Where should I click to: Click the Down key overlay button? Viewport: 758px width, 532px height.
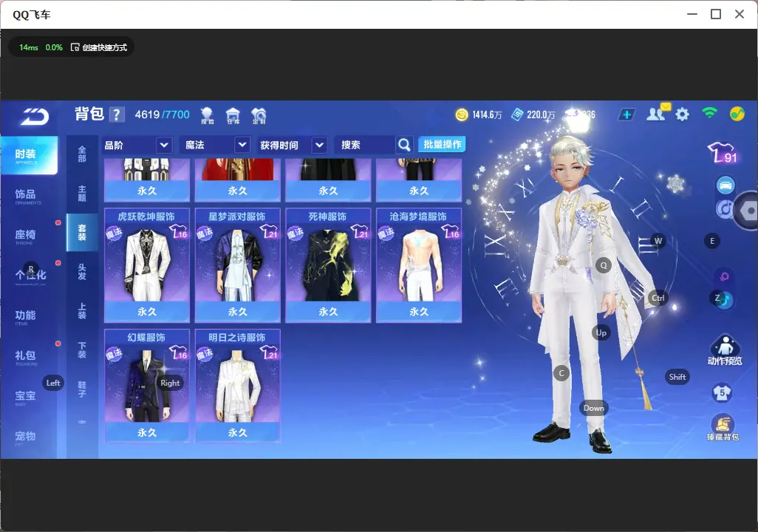tap(594, 408)
